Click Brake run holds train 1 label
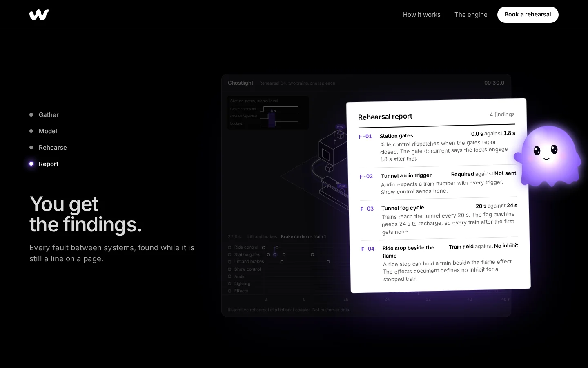588x368 pixels. pos(303,237)
